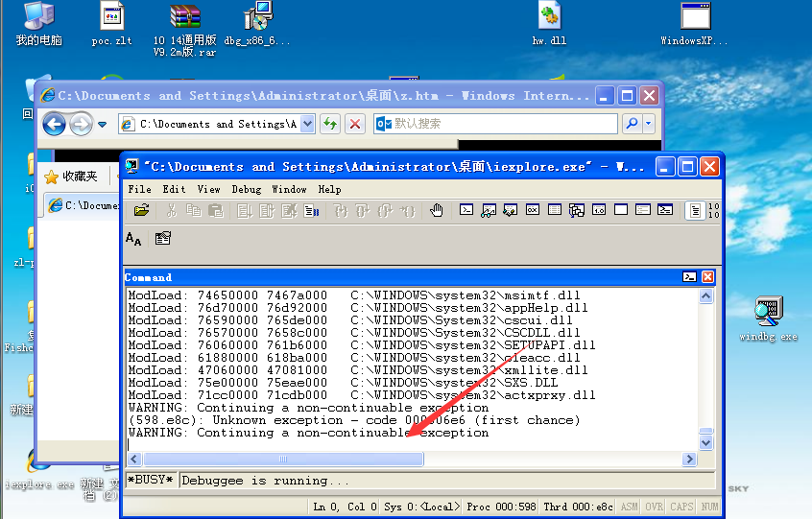
Task: Click Command pane scrollbar up arrow
Action: pos(705,296)
